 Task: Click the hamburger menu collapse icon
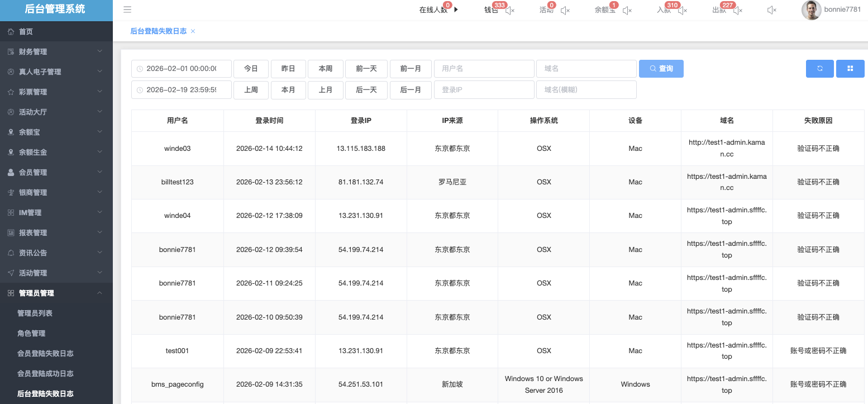click(127, 9)
